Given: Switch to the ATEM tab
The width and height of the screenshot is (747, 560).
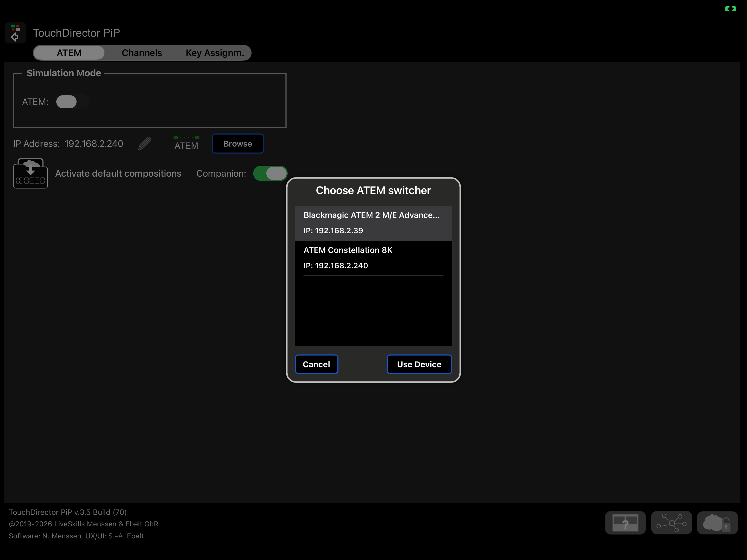Looking at the screenshot, I should click(x=69, y=53).
